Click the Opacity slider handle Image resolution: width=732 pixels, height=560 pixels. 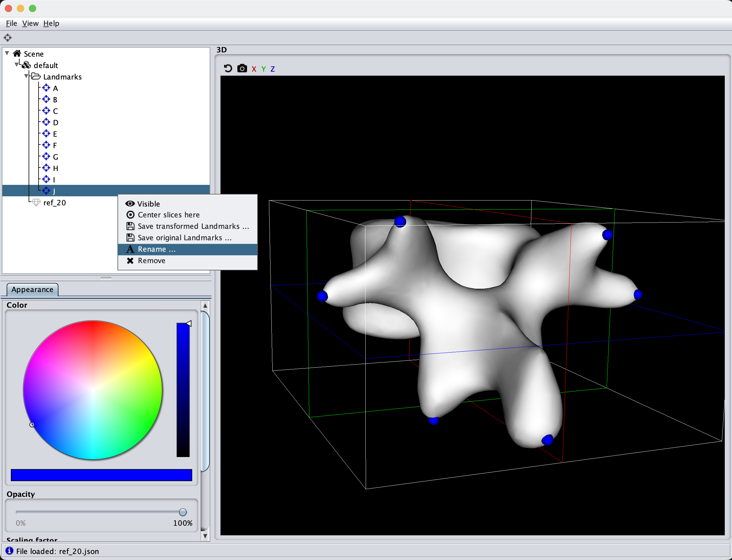[x=183, y=512]
